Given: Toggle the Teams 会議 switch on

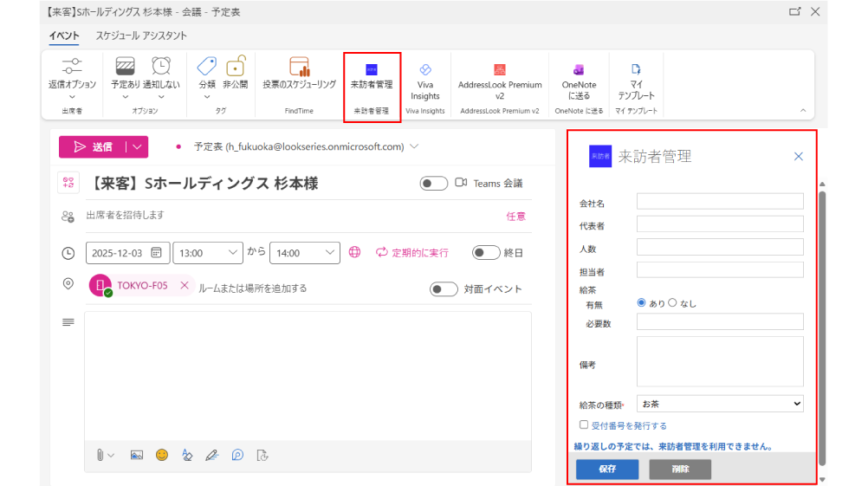Looking at the screenshot, I should tap(434, 183).
